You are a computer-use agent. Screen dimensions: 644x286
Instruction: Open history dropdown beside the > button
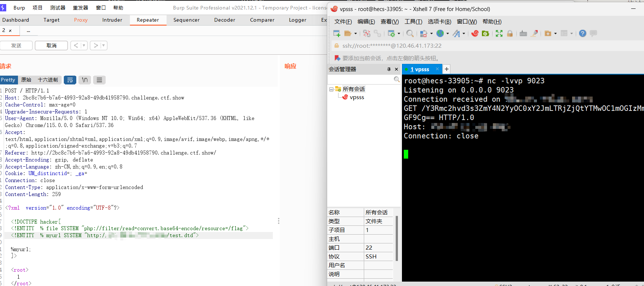tap(104, 46)
